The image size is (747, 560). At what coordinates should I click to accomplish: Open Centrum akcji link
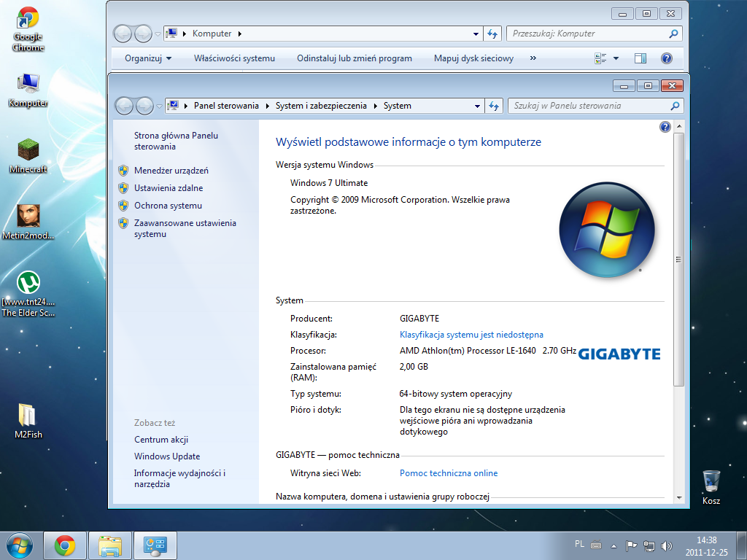(x=161, y=440)
